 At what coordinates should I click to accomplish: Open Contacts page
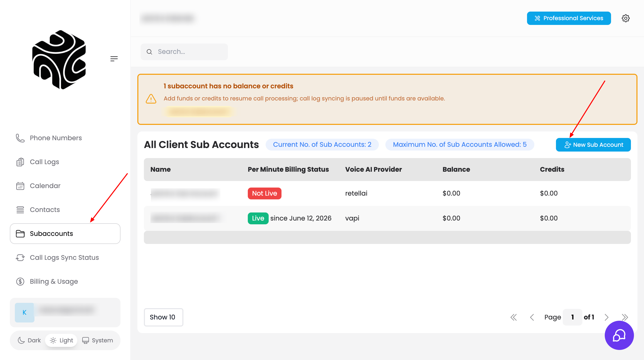click(65, 210)
